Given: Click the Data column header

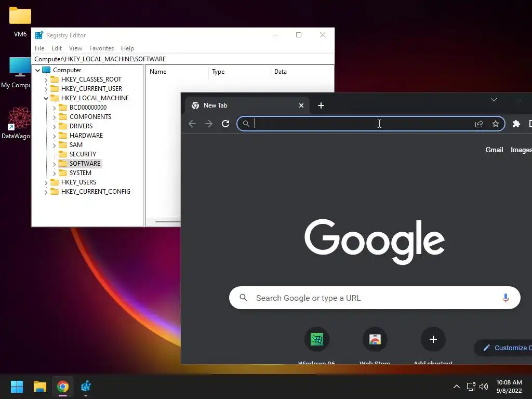Looking at the screenshot, I should coord(302,72).
